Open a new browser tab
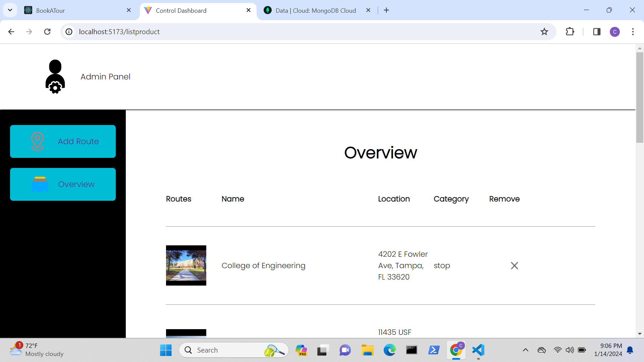The width and height of the screenshot is (644, 362). (x=386, y=10)
